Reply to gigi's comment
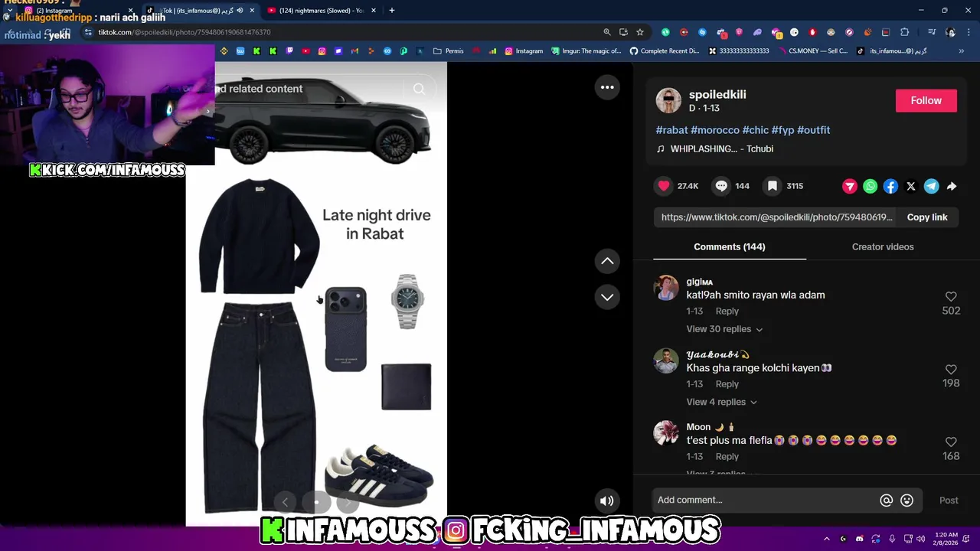The image size is (980, 551). [x=727, y=311]
